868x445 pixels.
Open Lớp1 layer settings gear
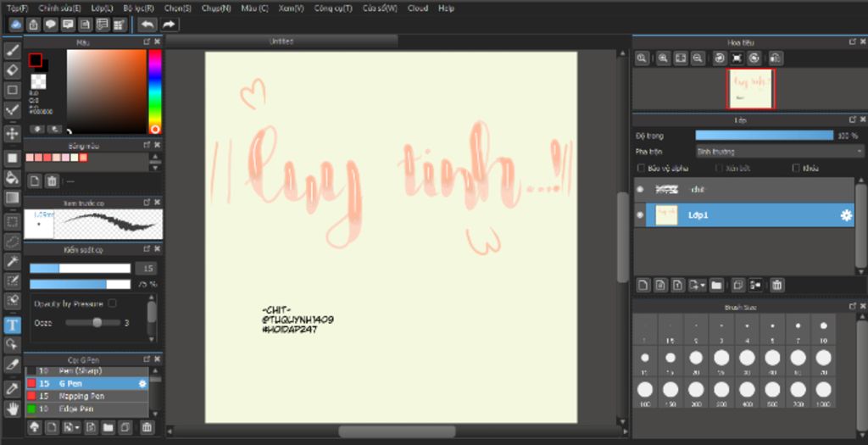click(846, 215)
